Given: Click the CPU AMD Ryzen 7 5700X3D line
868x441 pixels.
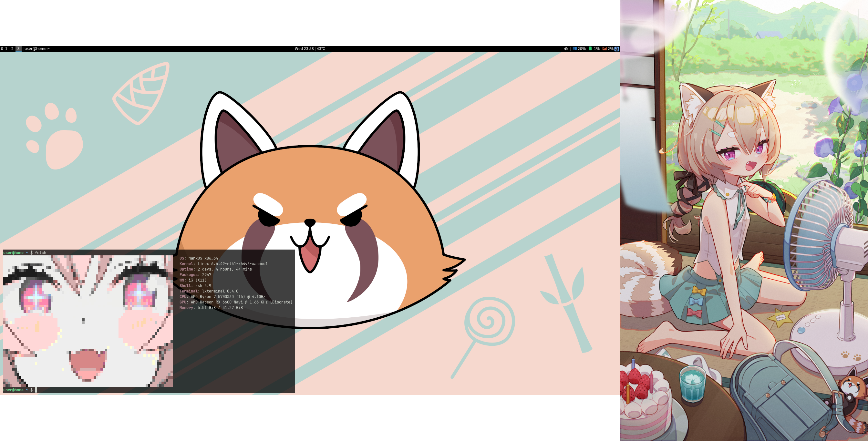Looking at the screenshot, I should (222, 297).
